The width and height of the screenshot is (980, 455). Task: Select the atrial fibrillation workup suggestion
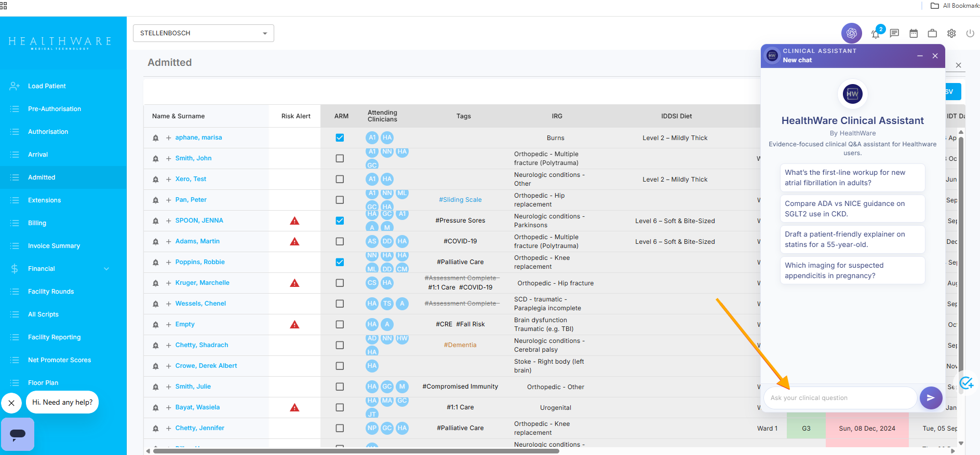(852, 177)
